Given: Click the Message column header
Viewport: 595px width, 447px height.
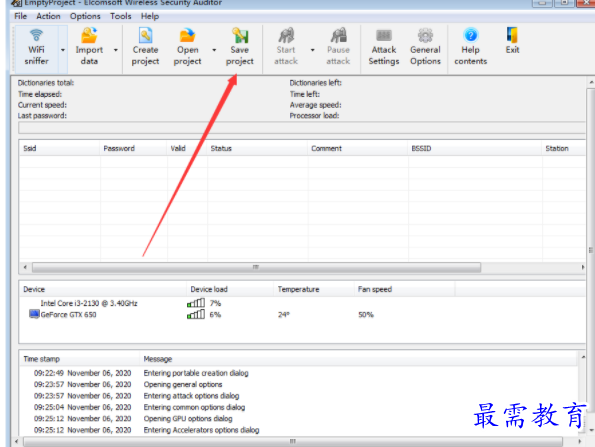Looking at the screenshot, I should 358,359.
